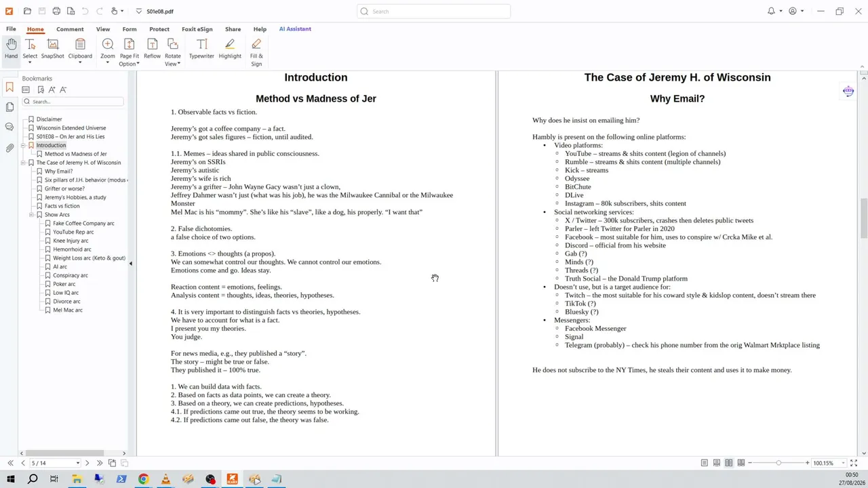
Task: Go to the next page
Action: click(x=87, y=463)
